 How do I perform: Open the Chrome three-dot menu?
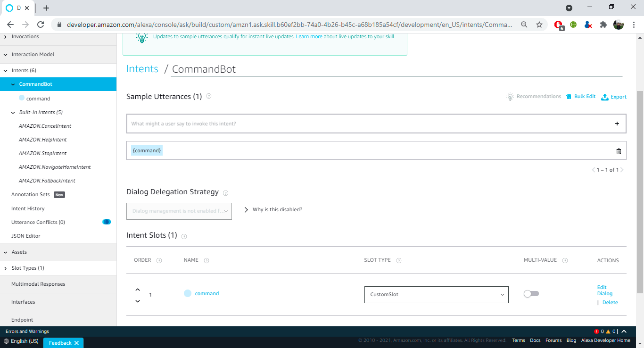click(x=634, y=25)
